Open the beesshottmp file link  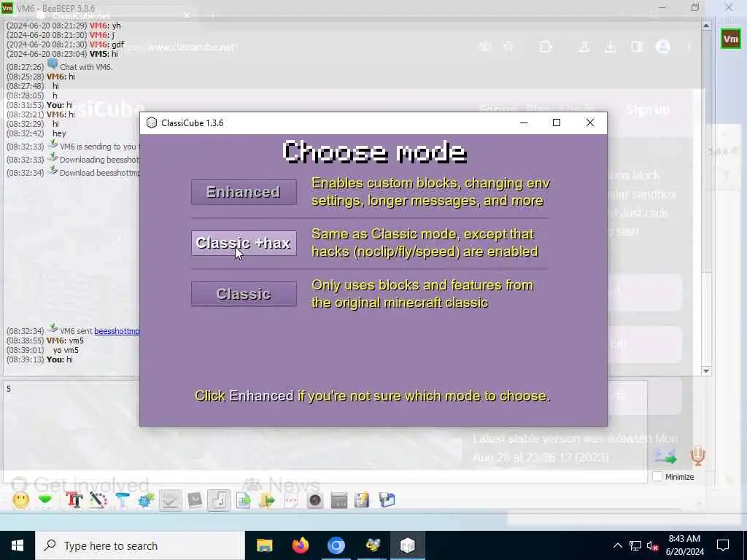117,331
